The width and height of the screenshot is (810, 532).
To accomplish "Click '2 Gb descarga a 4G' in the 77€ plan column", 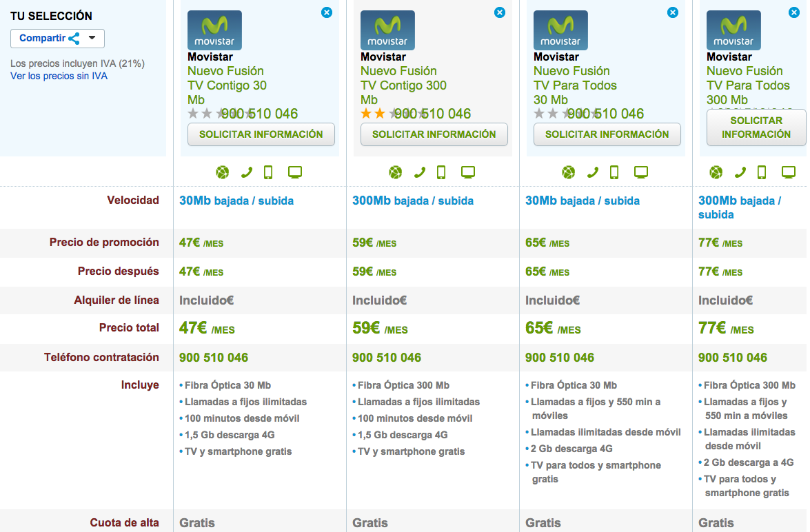I will (749, 463).
